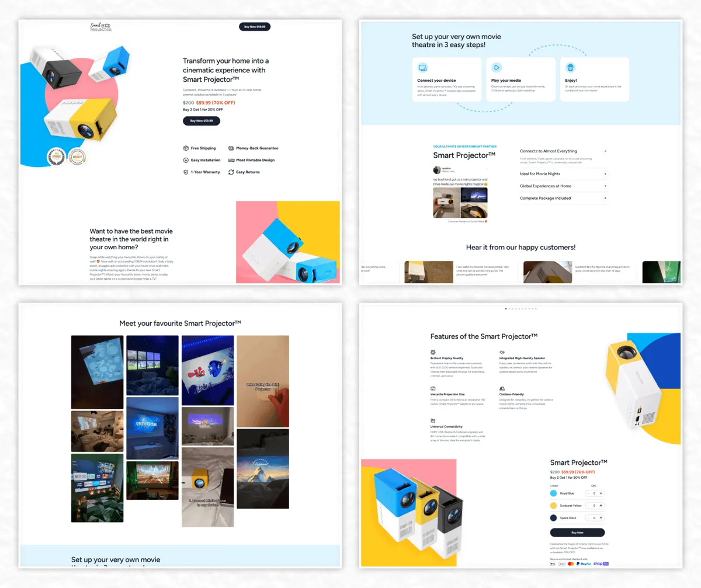Click the High Quality laurel badge
This screenshot has height=588, width=701.
pos(56,156)
